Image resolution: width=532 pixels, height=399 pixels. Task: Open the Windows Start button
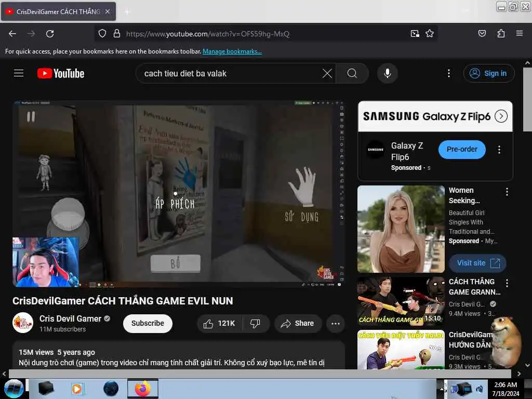click(14, 389)
